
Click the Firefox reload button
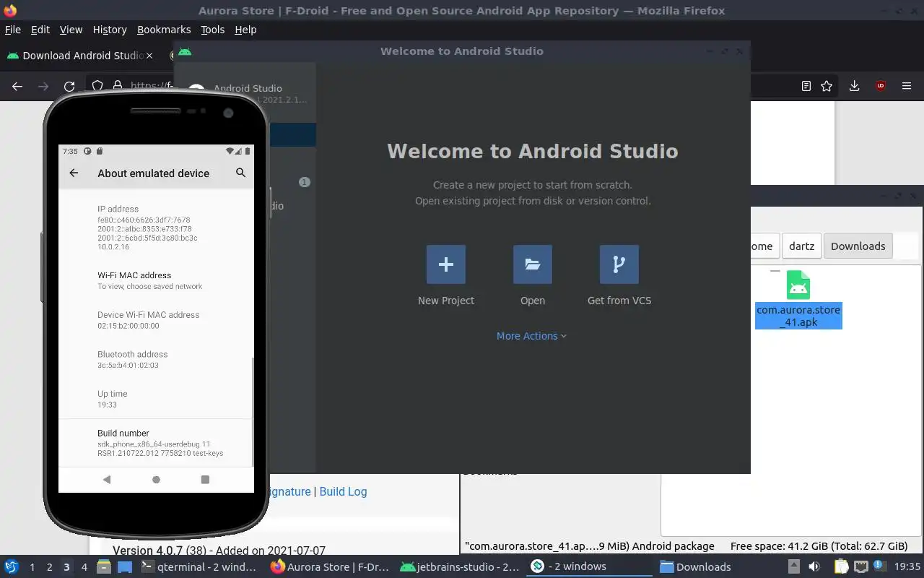point(69,86)
